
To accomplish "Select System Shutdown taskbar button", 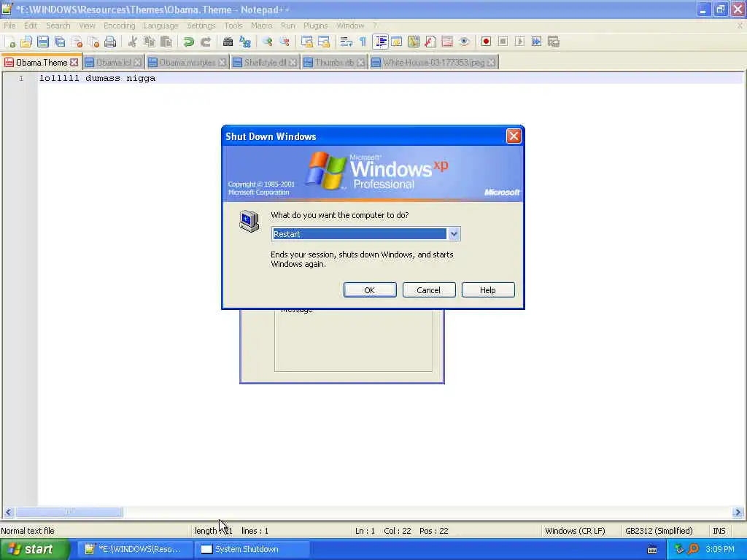I will click(252, 549).
